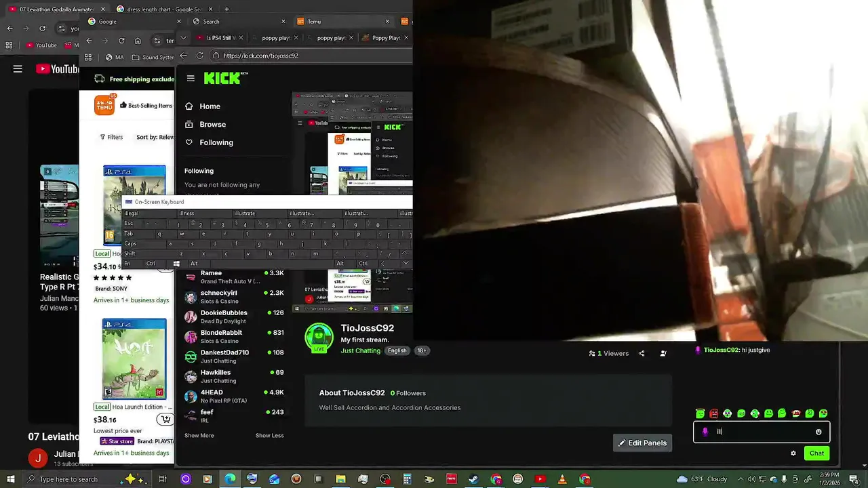Open tab list dropdown in Kick browser
Image resolution: width=868 pixels, height=488 pixels.
pos(183,38)
